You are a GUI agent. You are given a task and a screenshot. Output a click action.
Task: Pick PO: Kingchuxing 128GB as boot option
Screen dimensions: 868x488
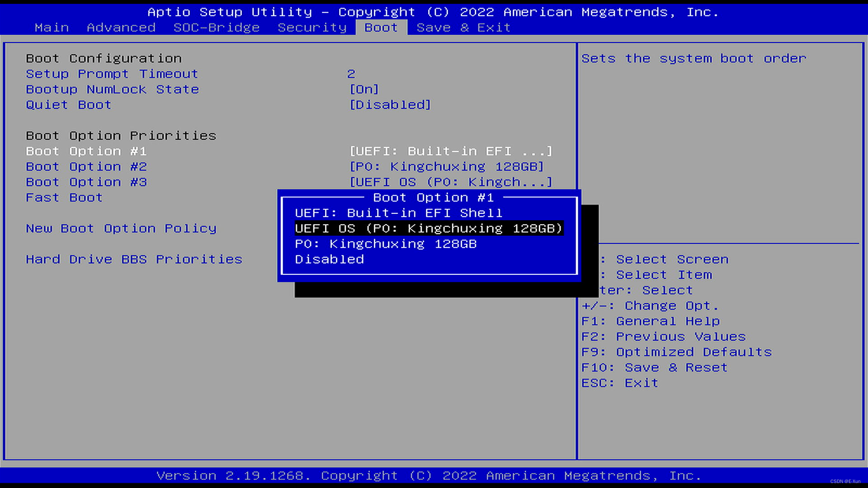[x=386, y=244]
